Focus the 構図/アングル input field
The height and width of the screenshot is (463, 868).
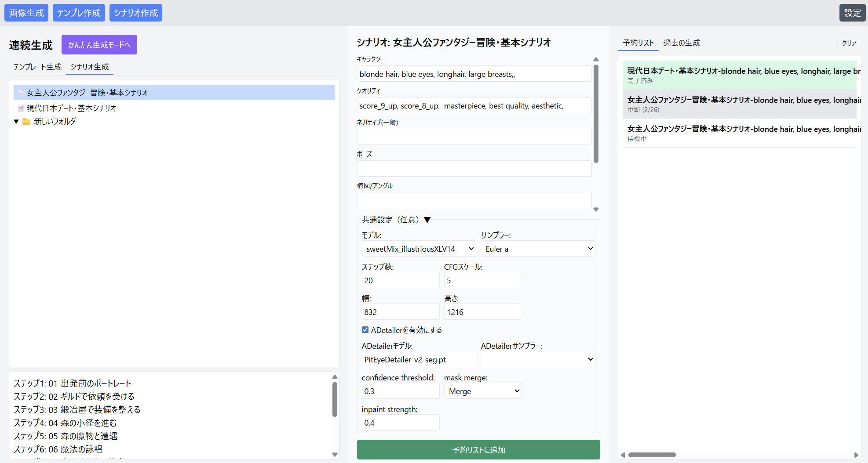[474, 200]
